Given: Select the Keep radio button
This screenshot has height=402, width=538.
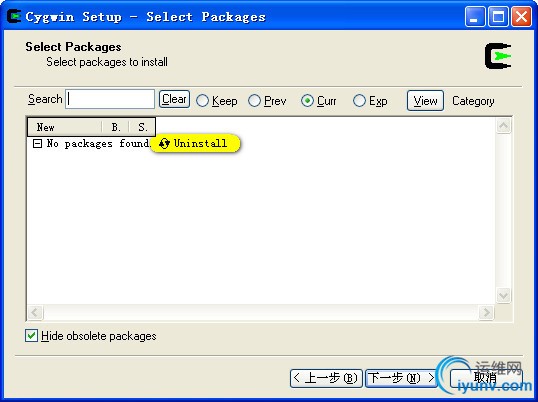Looking at the screenshot, I should pos(202,101).
